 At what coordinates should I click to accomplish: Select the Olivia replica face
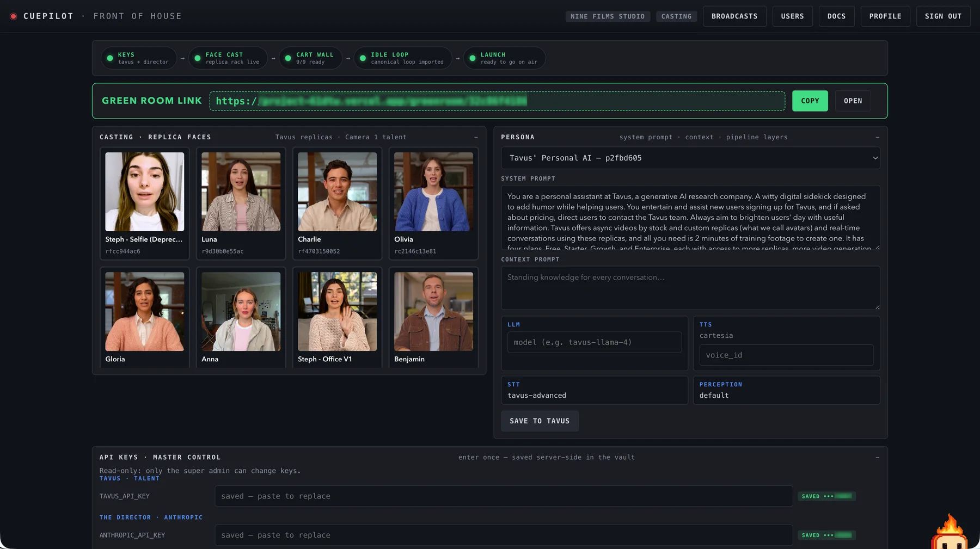tap(433, 203)
